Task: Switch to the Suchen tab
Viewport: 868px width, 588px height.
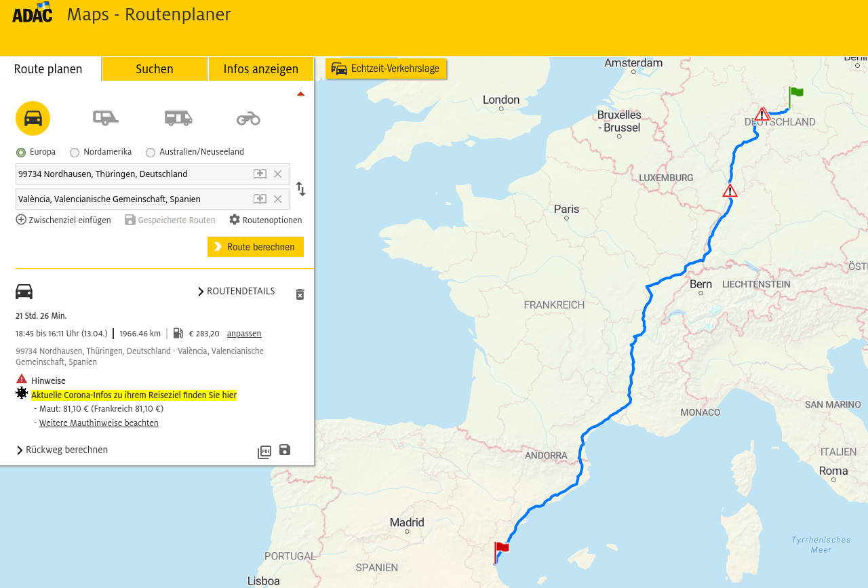Action: tap(155, 69)
